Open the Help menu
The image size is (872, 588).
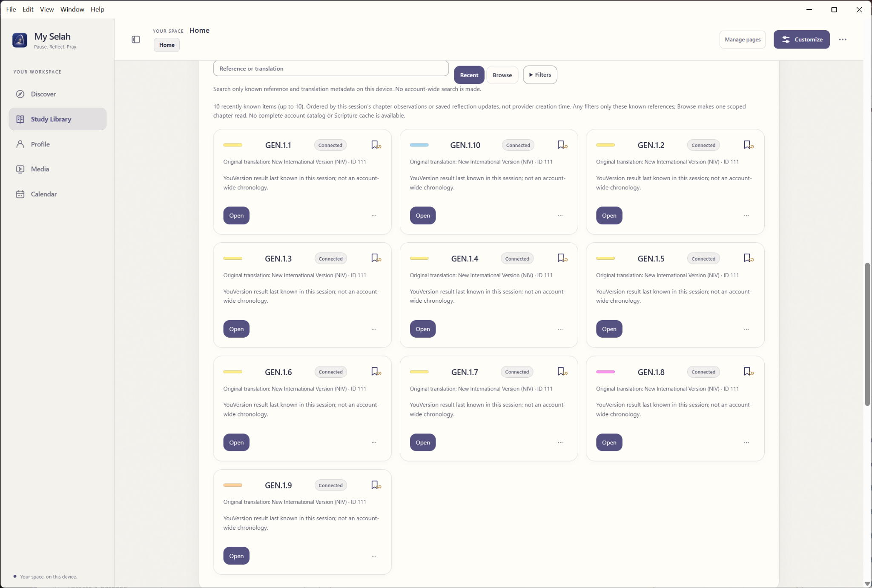point(97,9)
